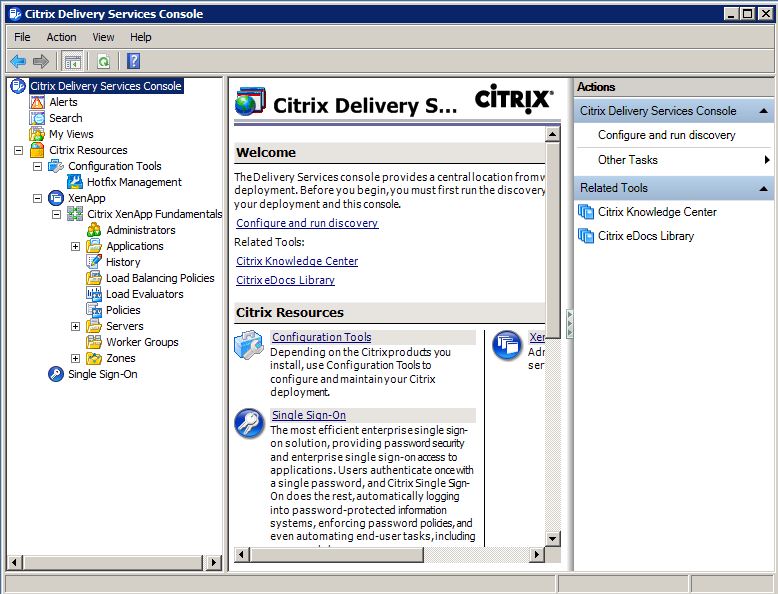Open Citrix Knowledge Center link in Welcome
This screenshot has width=778, height=594.
click(297, 261)
